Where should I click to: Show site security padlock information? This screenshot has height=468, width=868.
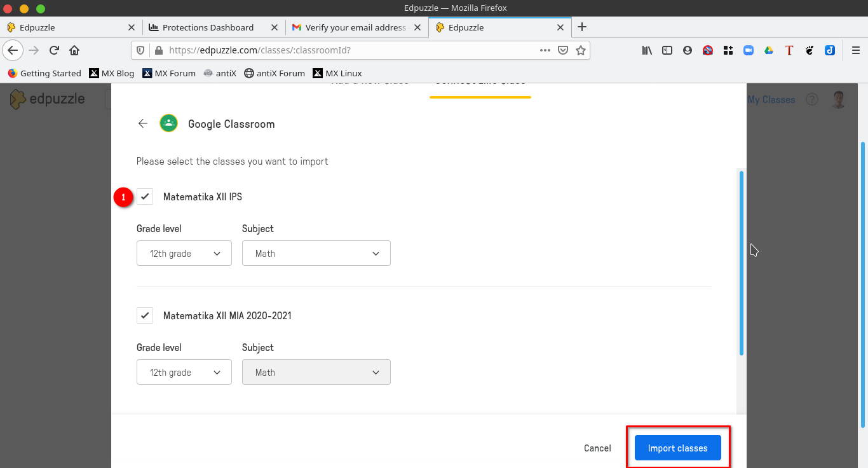[158, 50]
